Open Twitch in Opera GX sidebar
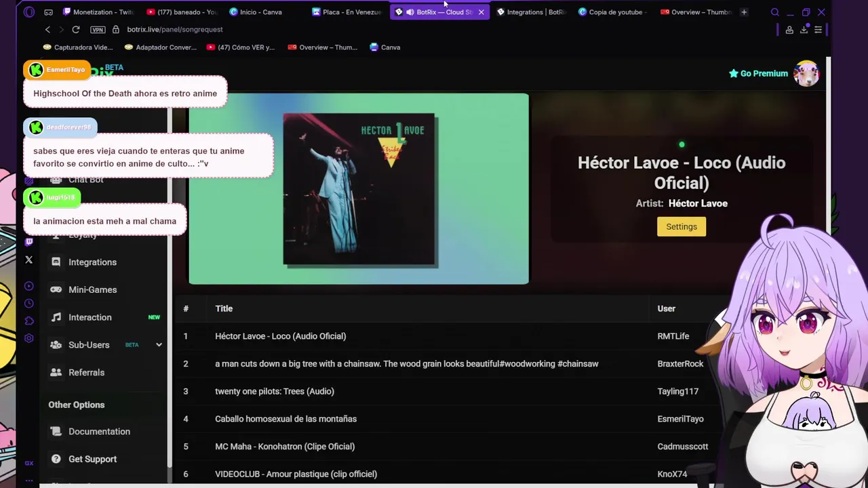Viewport: 868px width, 488px height. (28, 242)
